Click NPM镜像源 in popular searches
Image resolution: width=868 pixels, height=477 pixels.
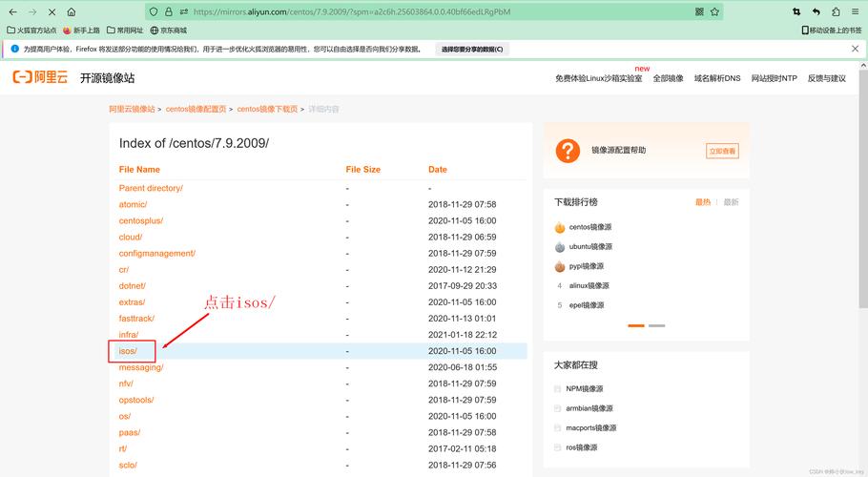click(x=584, y=389)
